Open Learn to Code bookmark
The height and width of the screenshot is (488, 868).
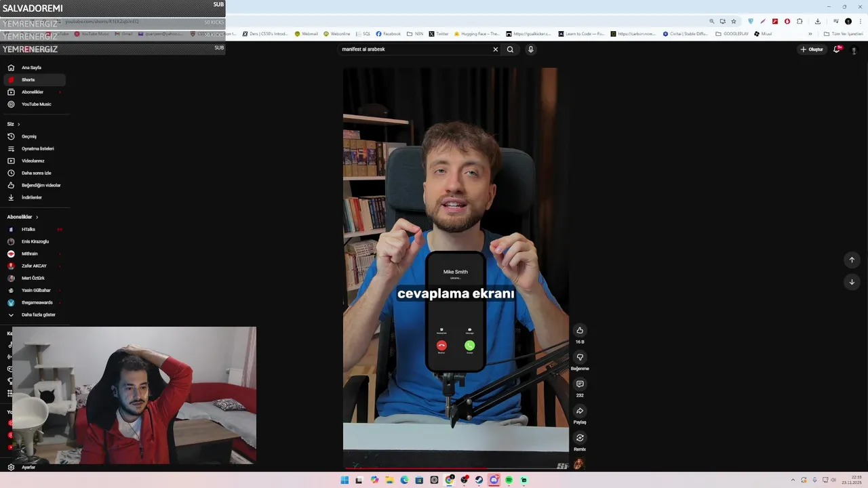(x=581, y=34)
